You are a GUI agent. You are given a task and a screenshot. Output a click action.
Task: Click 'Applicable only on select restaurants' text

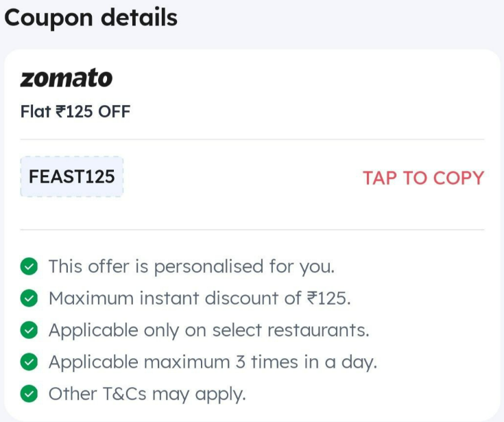point(209,330)
